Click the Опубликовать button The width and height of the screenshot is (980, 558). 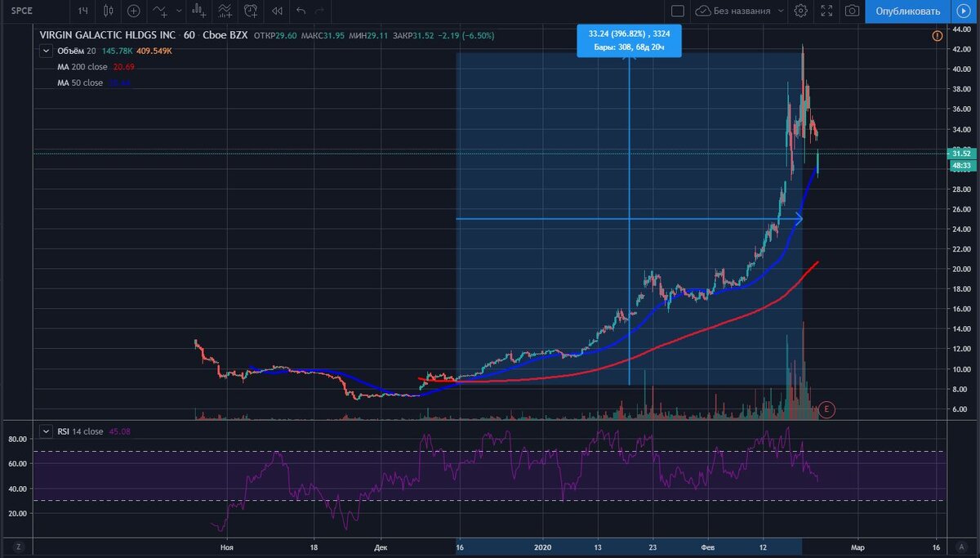pyautogui.click(x=908, y=11)
